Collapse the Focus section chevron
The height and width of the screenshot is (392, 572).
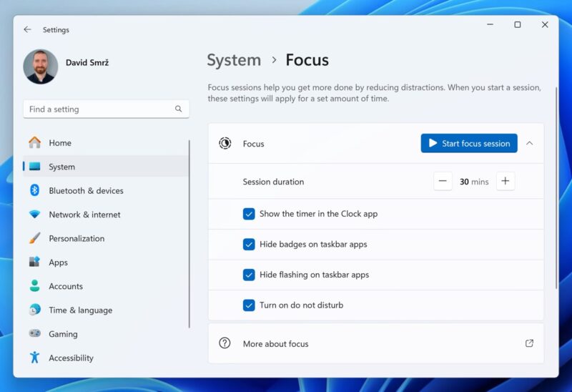click(530, 144)
